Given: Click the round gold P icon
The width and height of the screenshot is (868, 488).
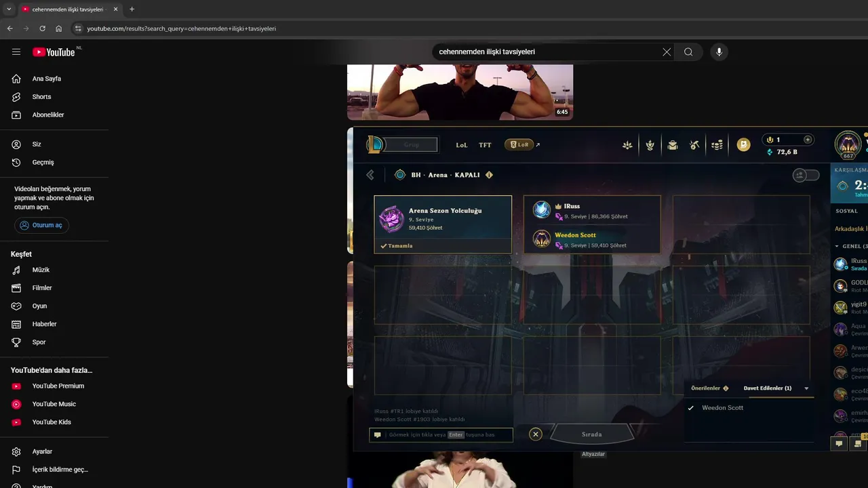Looking at the screenshot, I should 744,144.
